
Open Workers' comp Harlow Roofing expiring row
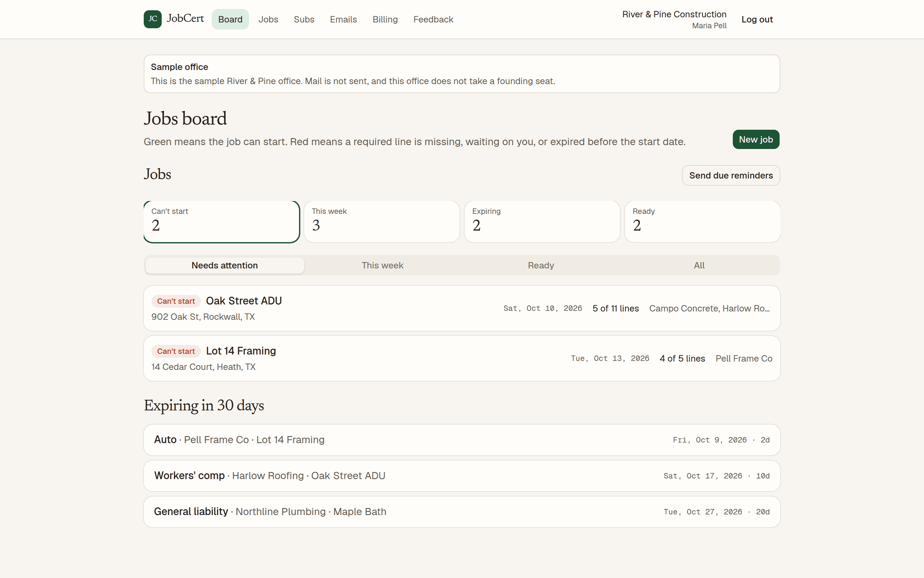(x=462, y=476)
